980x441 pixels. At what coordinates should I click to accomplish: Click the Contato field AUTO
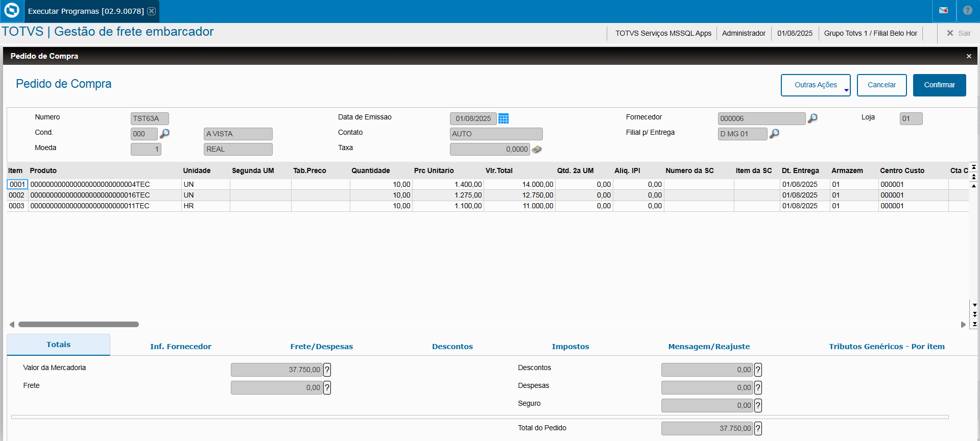pos(496,134)
